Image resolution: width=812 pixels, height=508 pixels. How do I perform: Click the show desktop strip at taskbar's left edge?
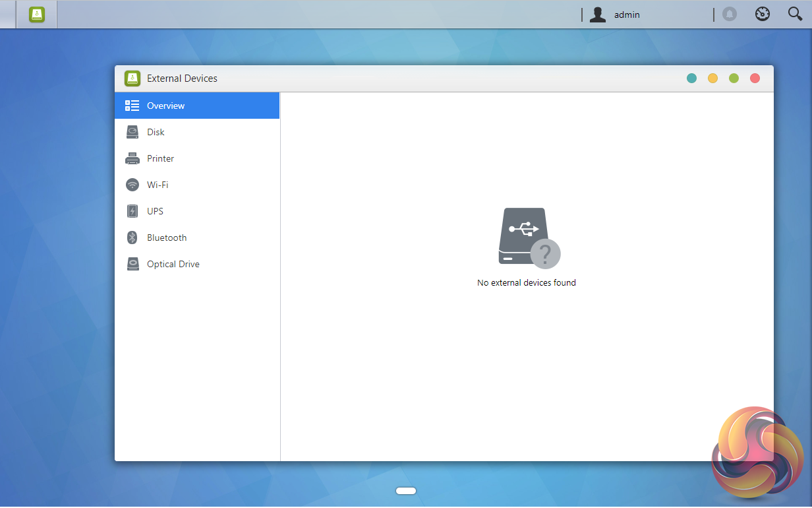[7, 15]
